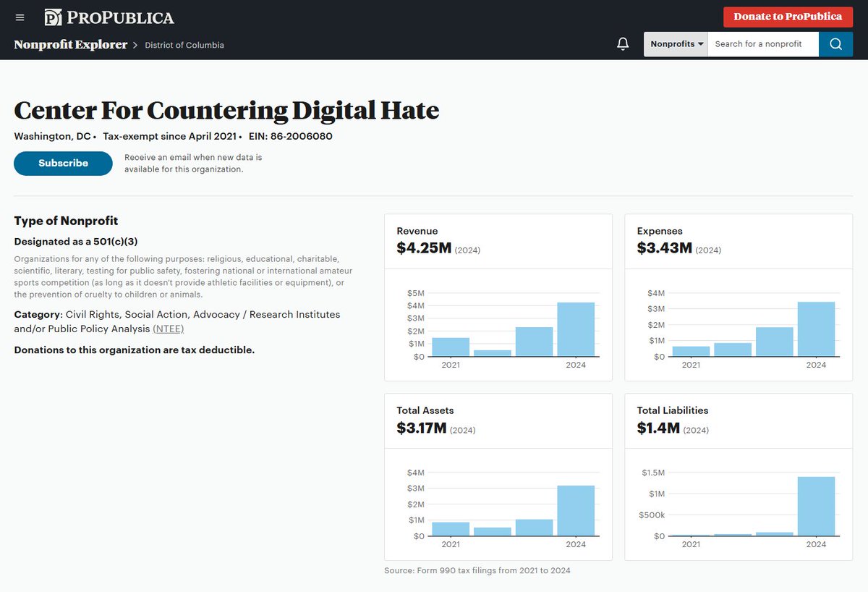Screen dimensions: 868x592
Task: Click the $3.17M total assets figure
Action: (x=422, y=428)
